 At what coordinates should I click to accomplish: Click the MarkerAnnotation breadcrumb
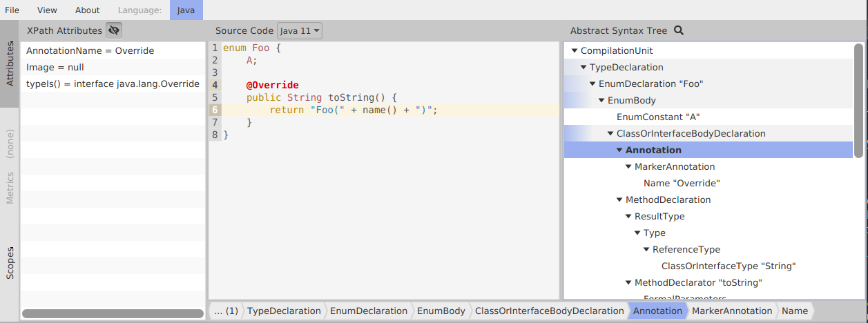point(732,311)
